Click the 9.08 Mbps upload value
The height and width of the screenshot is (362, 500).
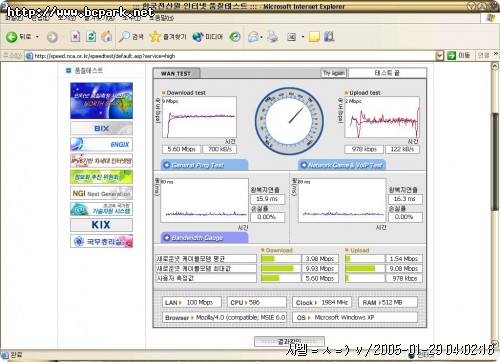[404, 268]
